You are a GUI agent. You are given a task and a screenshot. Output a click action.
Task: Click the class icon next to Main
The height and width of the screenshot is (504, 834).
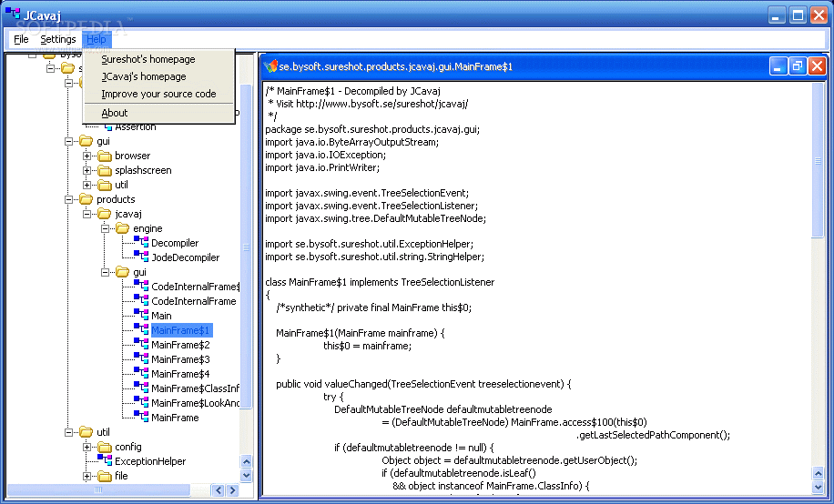[141, 316]
